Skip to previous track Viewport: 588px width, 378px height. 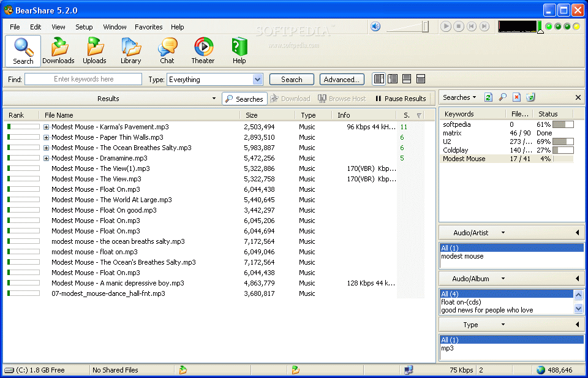(x=472, y=26)
